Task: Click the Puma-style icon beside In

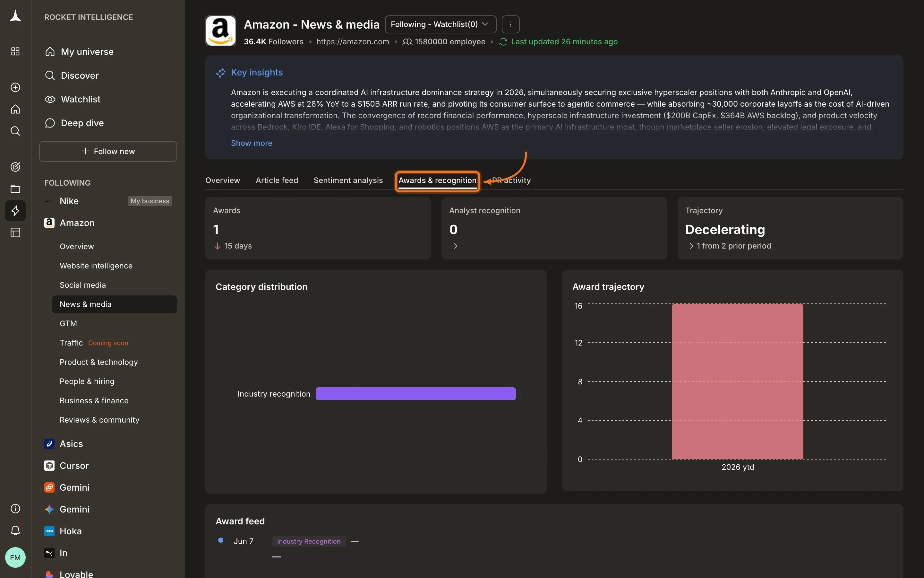Action: click(49, 553)
